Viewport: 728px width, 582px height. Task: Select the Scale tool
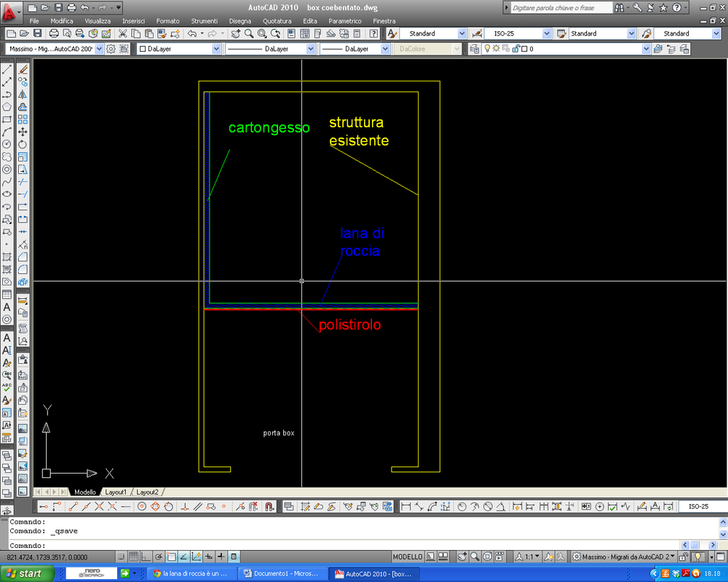23,157
